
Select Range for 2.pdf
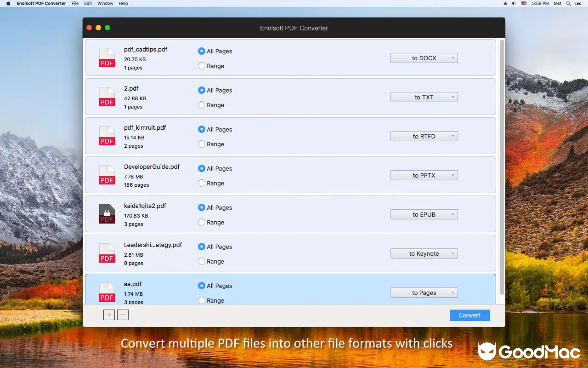click(201, 105)
